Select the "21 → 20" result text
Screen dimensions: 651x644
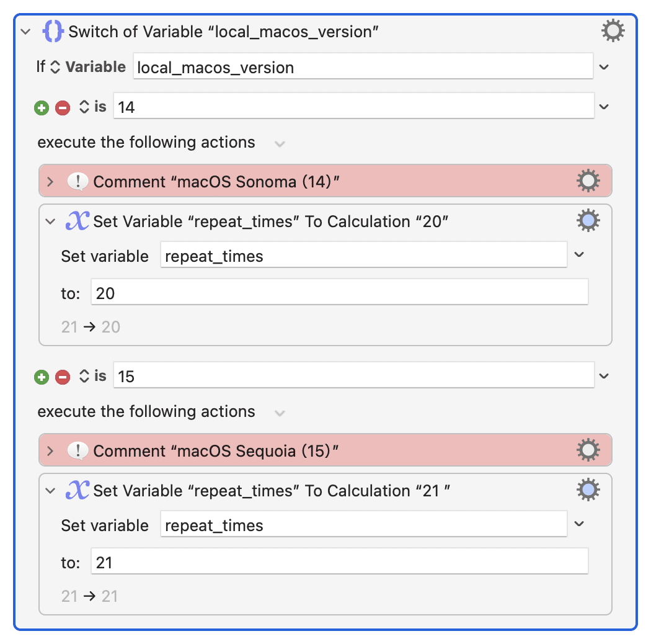click(91, 328)
